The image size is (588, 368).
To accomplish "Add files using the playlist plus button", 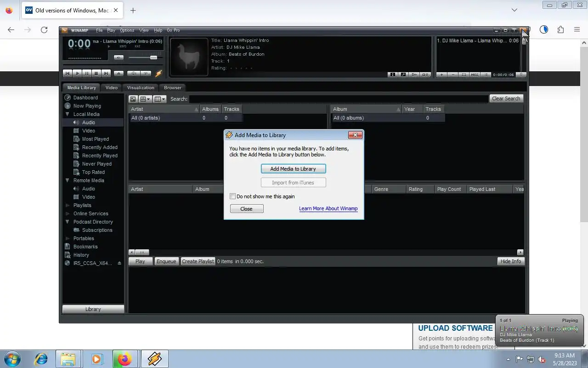I will (442, 75).
